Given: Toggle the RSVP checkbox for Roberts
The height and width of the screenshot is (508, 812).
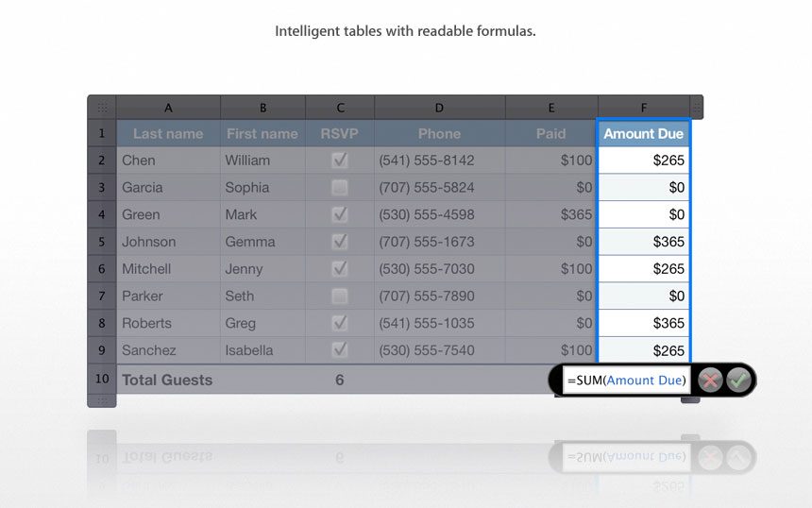Looking at the screenshot, I should coord(340,323).
